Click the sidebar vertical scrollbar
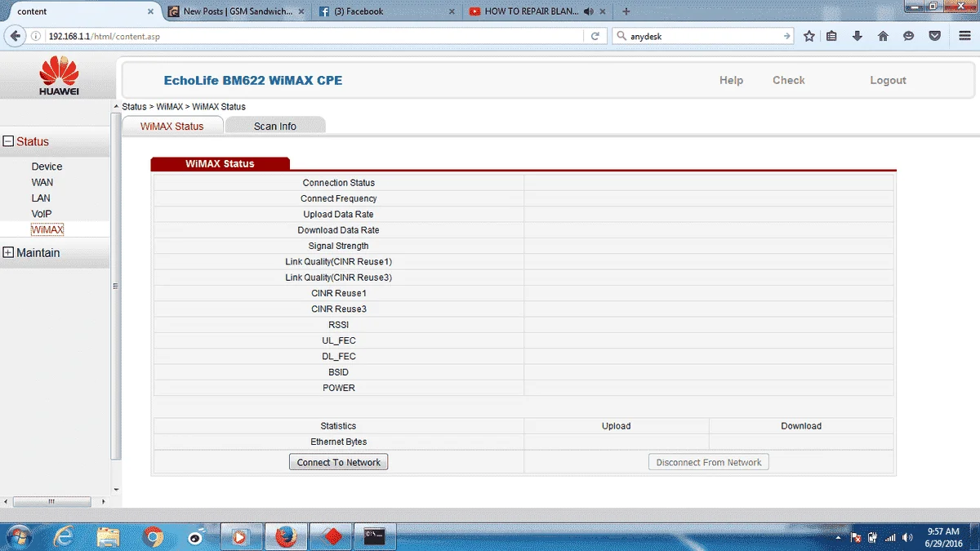This screenshot has height=551, width=980. coord(115,286)
